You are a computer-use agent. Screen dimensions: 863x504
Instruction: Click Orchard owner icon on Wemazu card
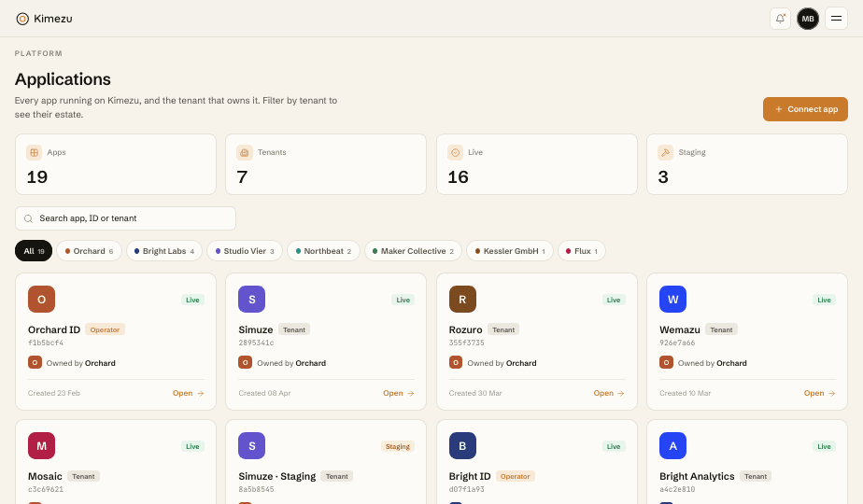click(666, 362)
